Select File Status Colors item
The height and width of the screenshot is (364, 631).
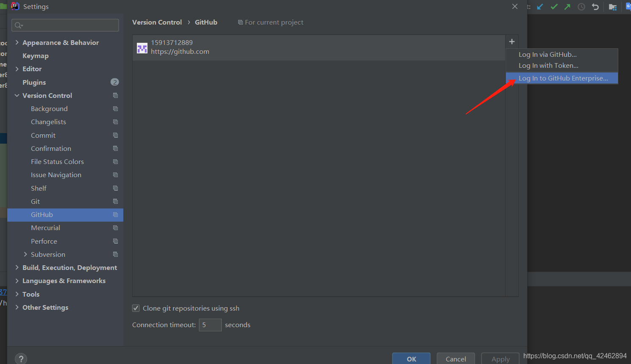(57, 161)
